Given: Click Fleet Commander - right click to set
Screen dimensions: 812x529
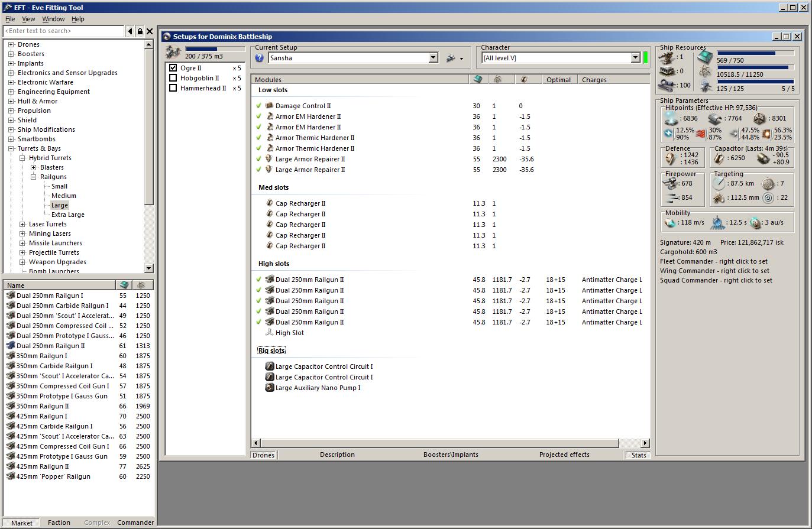Looking at the screenshot, I should (714, 261).
